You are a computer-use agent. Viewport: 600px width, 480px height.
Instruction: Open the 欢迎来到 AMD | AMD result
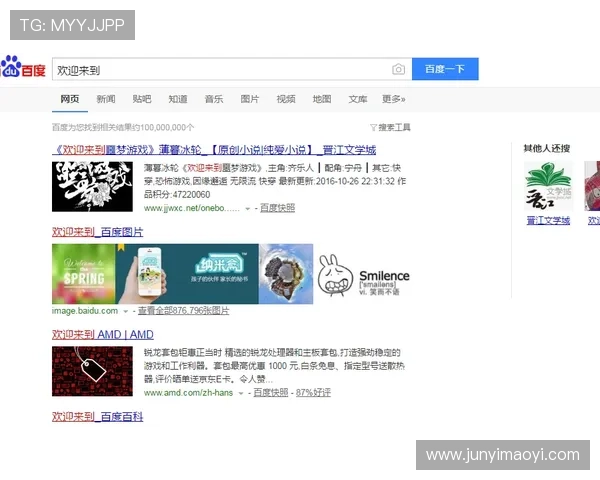pyautogui.click(x=103, y=335)
